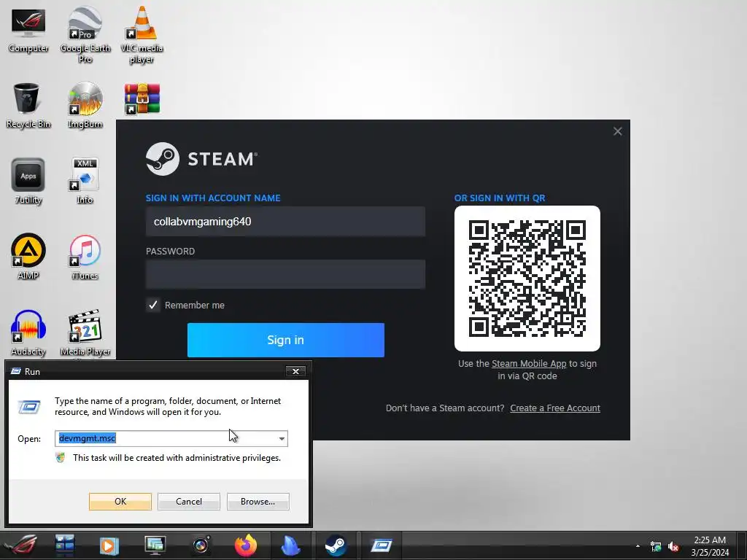
Task: Click the muted volume tray icon
Action: click(x=673, y=547)
